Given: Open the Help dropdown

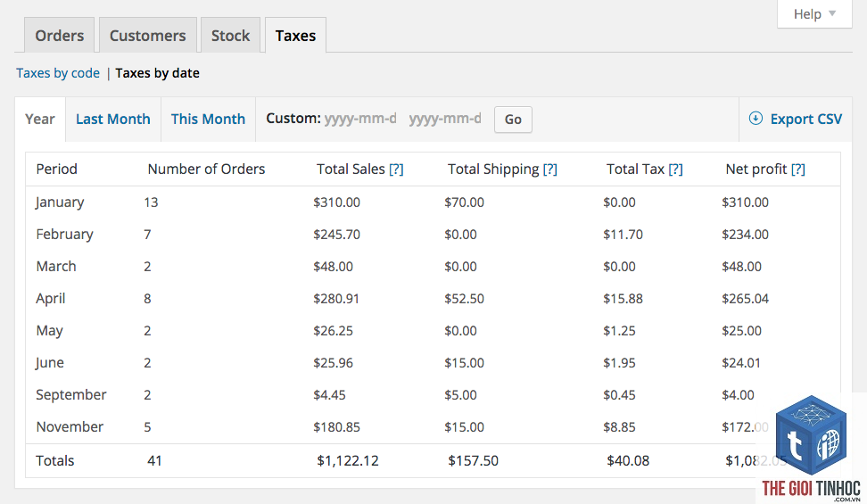Looking at the screenshot, I should 814,14.
